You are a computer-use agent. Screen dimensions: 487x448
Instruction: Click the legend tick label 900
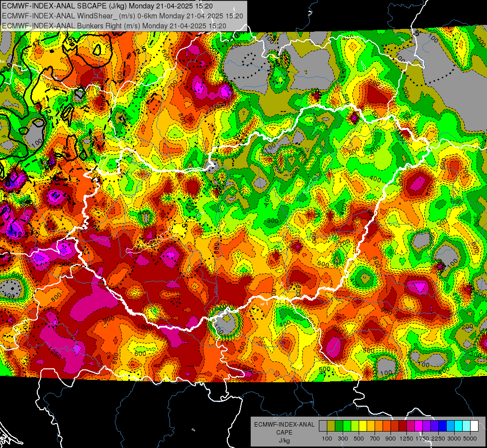(x=390, y=439)
